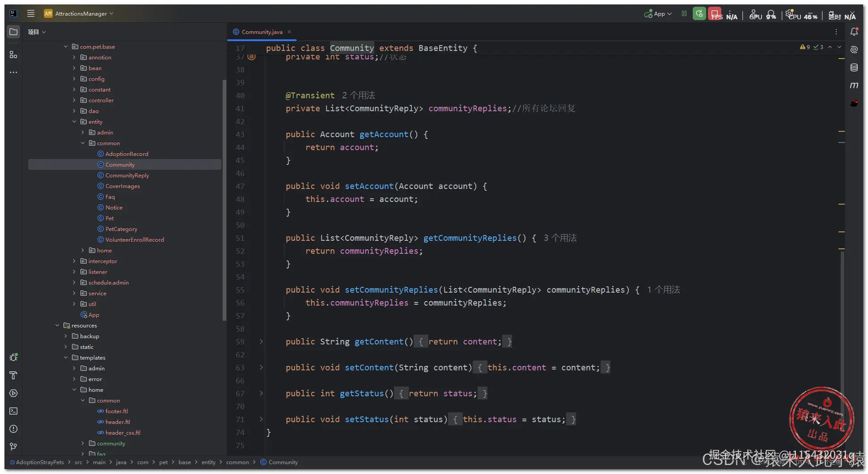Screen dimensions: 868x474
Task: Open the 项目 view selector dropdown
Action: click(x=37, y=32)
